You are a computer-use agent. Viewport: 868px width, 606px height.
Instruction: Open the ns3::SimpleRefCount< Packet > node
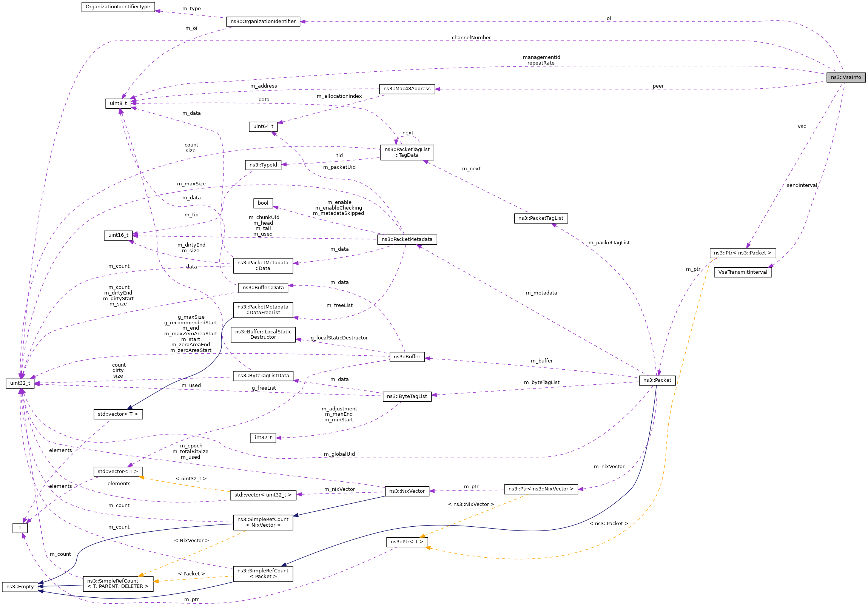[x=263, y=574]
